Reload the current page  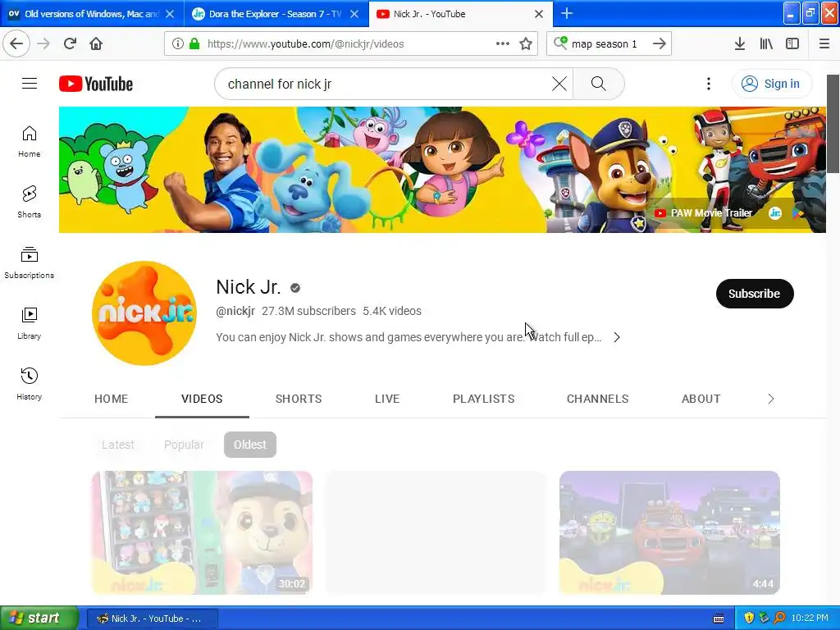[70, 43]
